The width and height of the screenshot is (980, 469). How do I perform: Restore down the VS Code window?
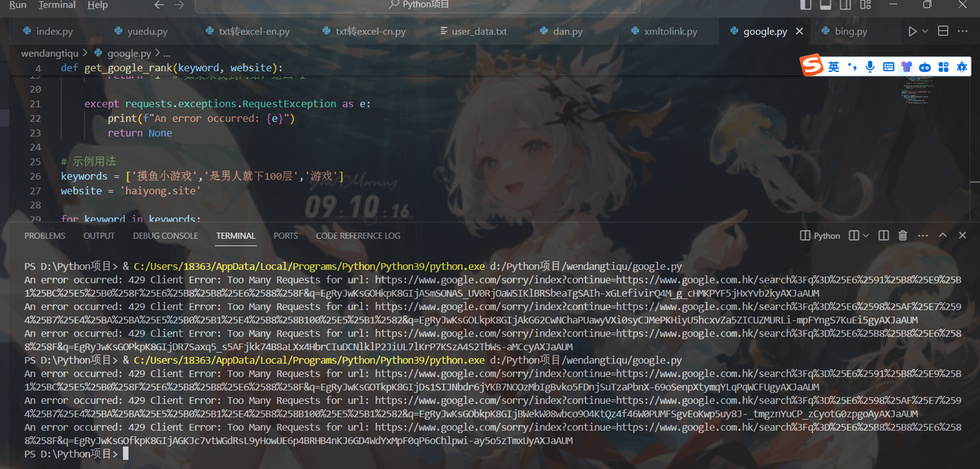click(x=927, y=5)
